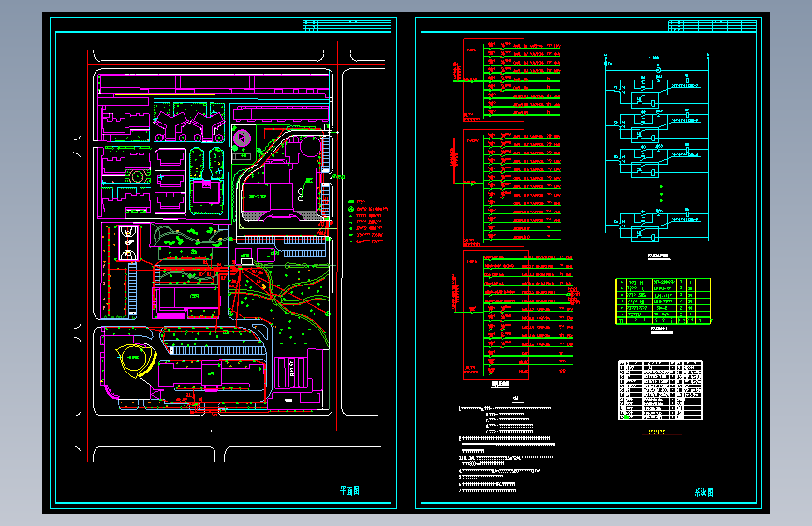Select the bottom red distribution box diagram
The image size is (812, 526).
515,314
